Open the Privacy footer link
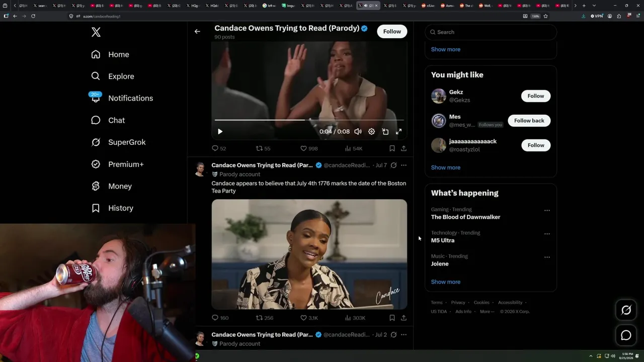Viewport: 644px width, 362px height. tap(458, 303)
